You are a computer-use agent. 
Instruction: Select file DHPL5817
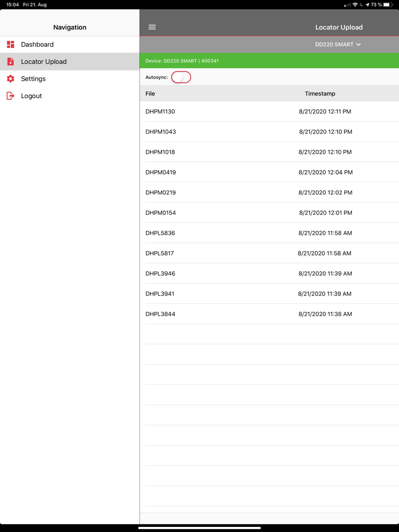pos(160,253)
